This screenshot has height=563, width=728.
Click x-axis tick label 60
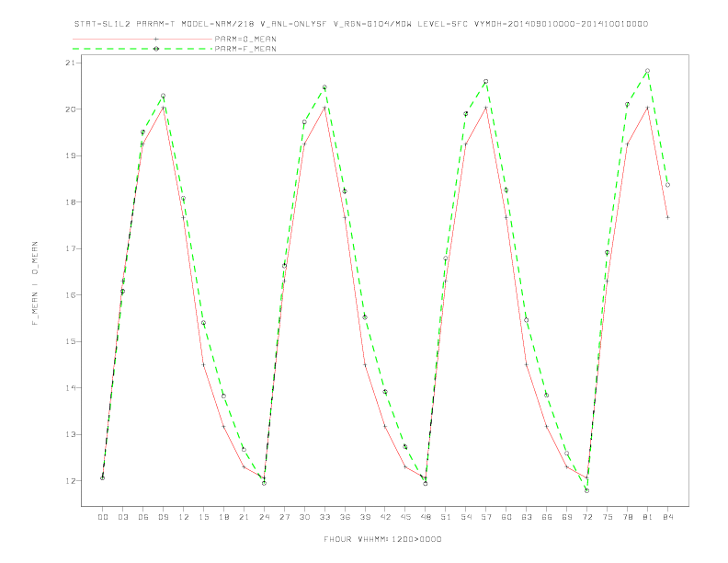click(506, 517)
